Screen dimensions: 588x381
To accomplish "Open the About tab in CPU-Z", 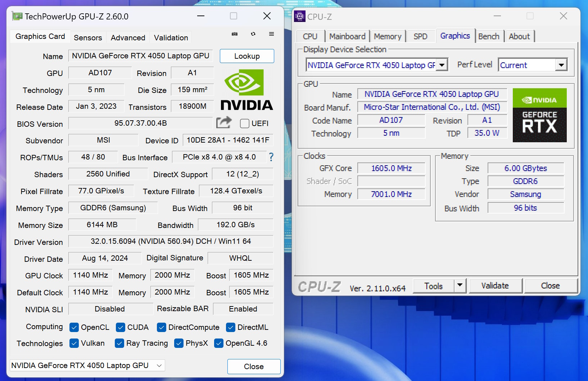I will [x=519, y=36].
